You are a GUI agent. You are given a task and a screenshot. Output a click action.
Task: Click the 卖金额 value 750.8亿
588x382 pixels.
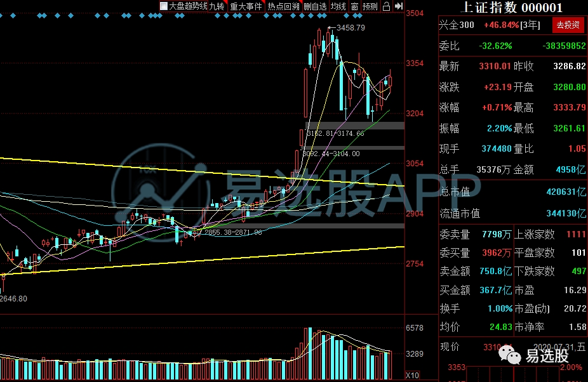495,271
